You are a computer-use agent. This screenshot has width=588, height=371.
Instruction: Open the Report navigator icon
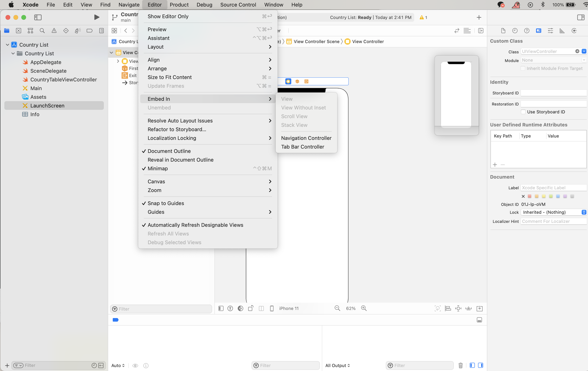coord(101,31)
